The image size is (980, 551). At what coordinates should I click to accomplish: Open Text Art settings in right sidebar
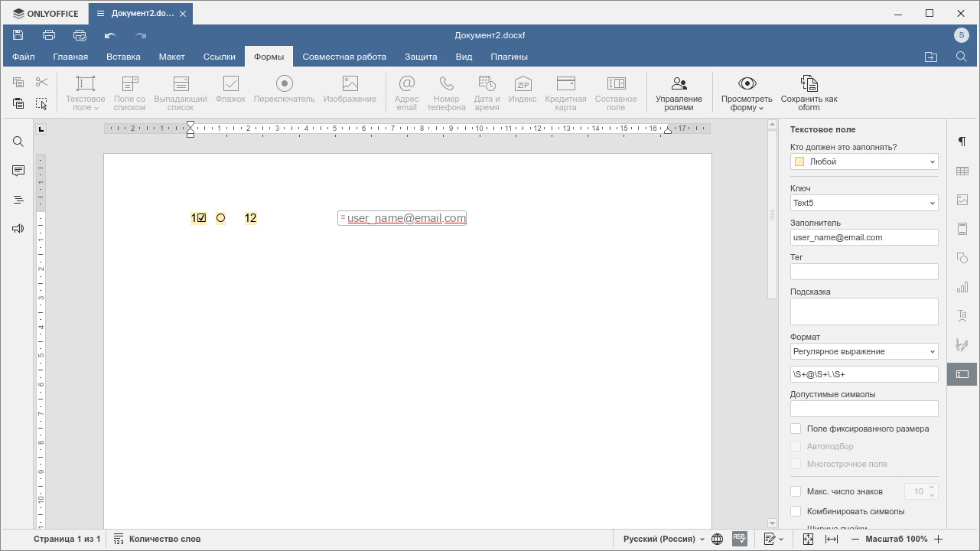(x=962, y=316)
